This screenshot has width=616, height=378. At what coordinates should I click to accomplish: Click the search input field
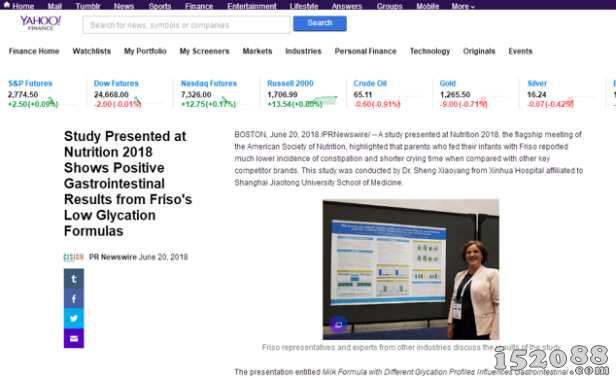point(187,25)
